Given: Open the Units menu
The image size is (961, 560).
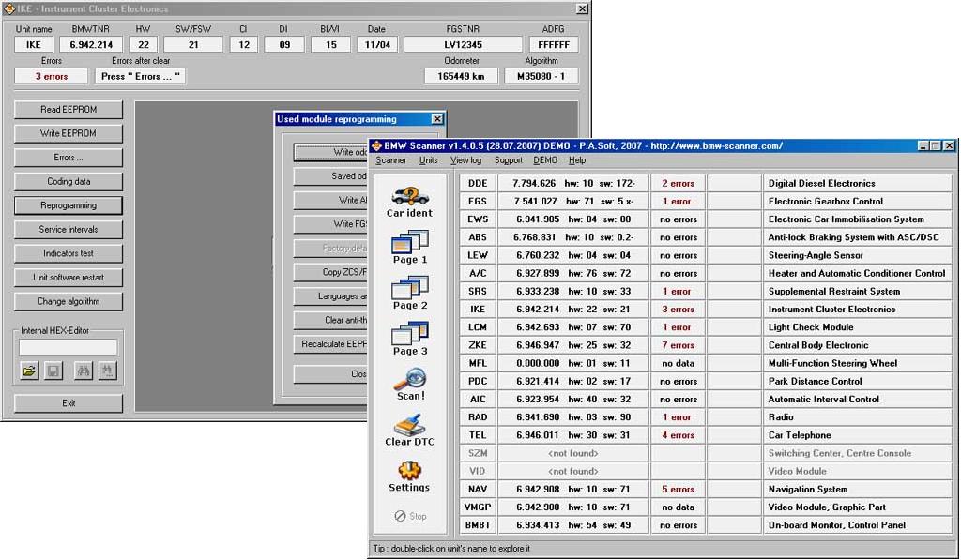Looking at the screenshot, I should click(428, 160).
